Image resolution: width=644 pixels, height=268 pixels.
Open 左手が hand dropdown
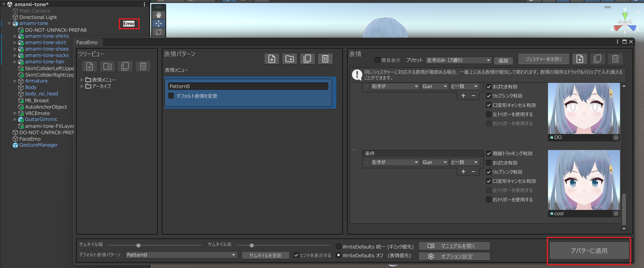395,162
